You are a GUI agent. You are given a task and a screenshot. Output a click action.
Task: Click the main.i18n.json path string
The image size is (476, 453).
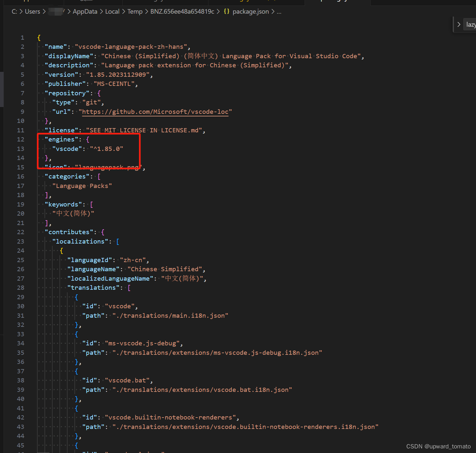170,315
